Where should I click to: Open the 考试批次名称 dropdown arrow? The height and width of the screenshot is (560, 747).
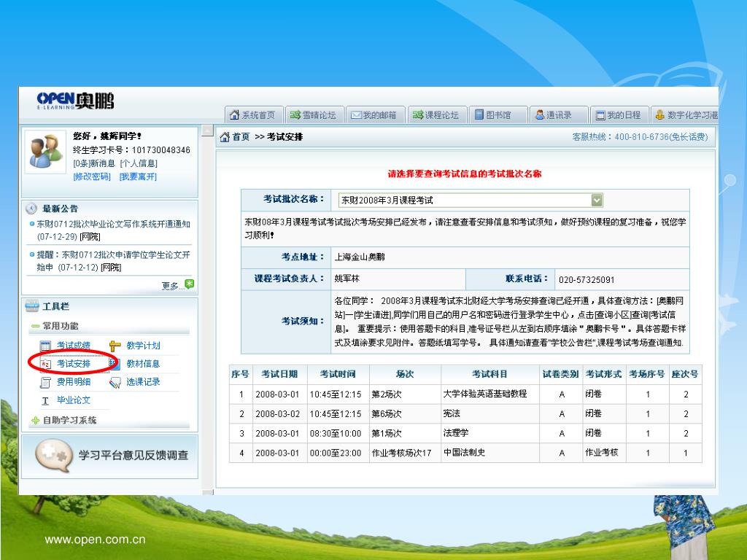click(x=597, y=200)
